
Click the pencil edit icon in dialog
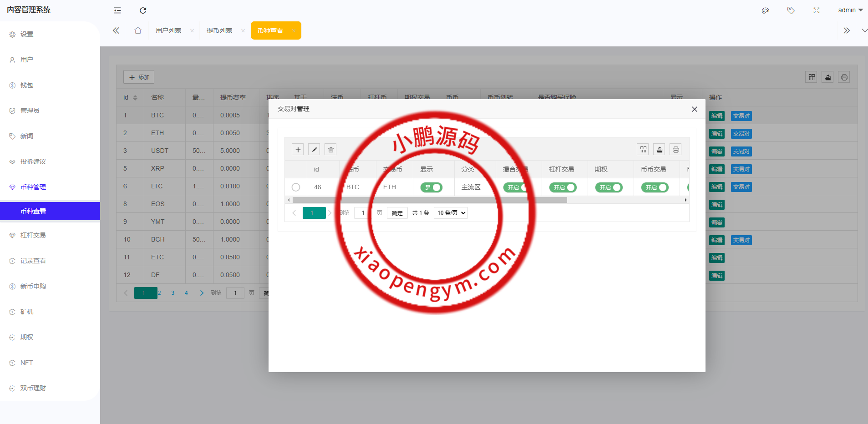point(314,150)
